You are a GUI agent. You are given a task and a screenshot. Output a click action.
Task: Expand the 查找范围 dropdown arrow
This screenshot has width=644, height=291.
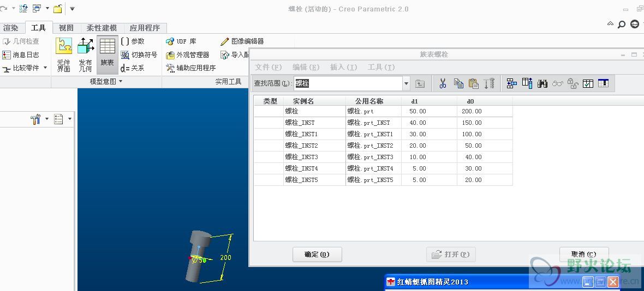click(406, 83)
